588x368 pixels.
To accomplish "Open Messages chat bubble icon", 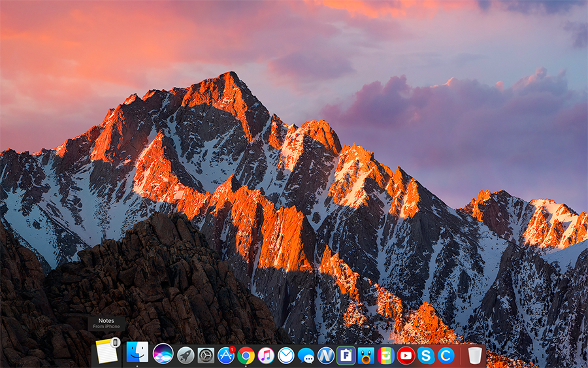I will [306, 355].
